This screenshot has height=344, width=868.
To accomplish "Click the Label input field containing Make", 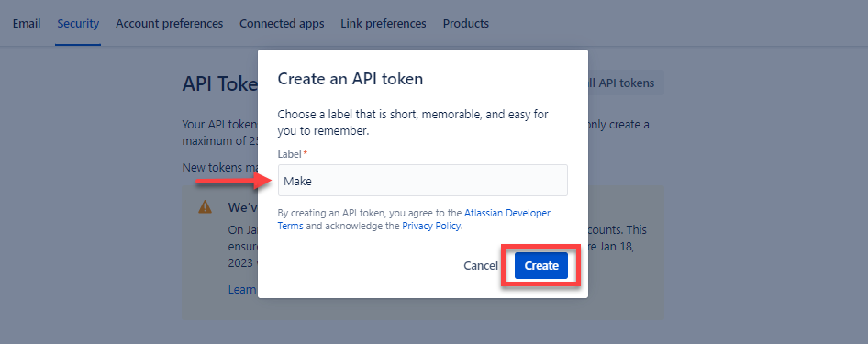I will (423, 181).
